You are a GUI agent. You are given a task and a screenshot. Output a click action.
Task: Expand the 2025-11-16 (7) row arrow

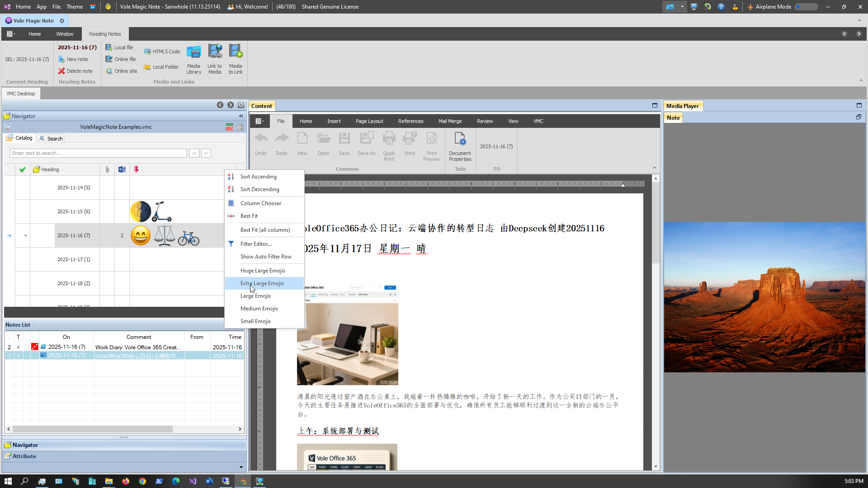[x=25, y=235]
